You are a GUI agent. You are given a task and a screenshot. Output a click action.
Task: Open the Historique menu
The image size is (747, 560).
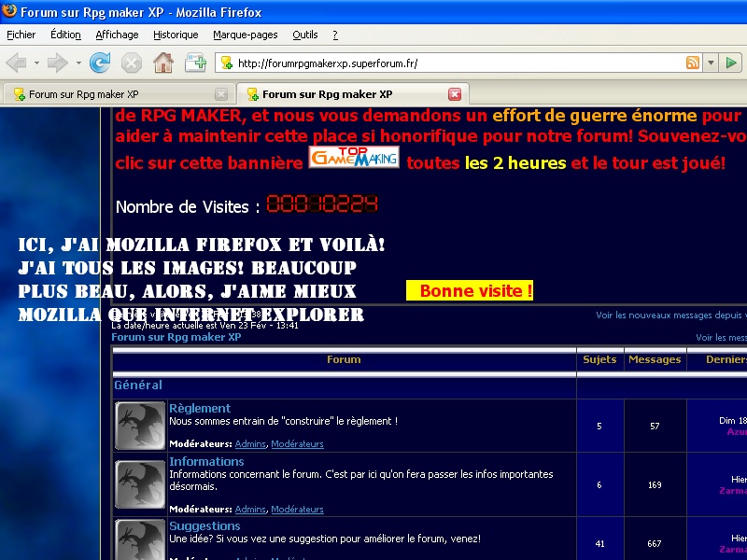click(x=176, y=35)
